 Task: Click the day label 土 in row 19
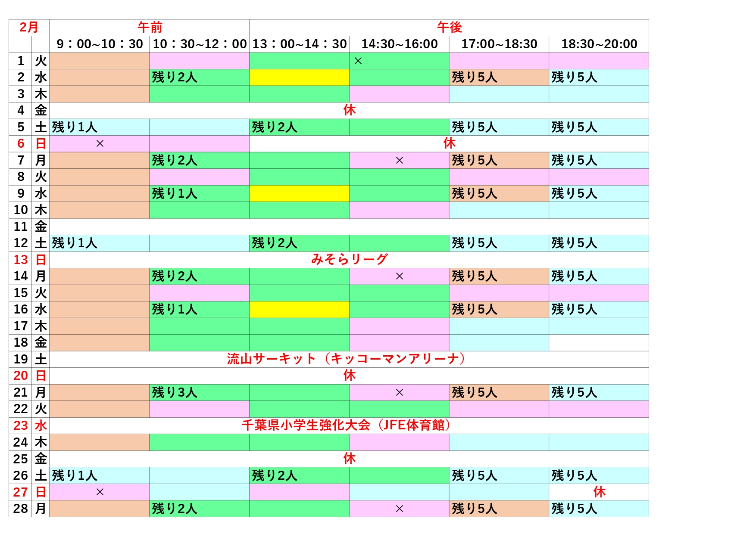tap(41, 359)
